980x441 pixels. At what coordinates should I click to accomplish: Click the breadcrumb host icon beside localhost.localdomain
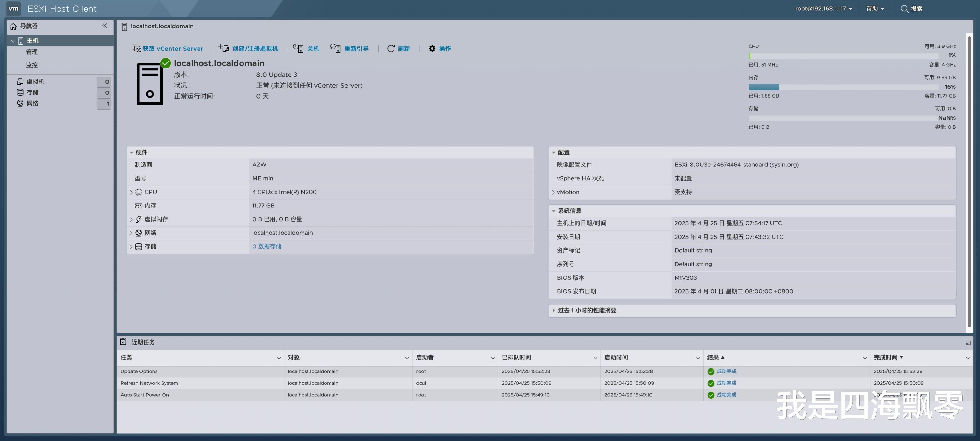pyautogui.click(x=124, y=27)
